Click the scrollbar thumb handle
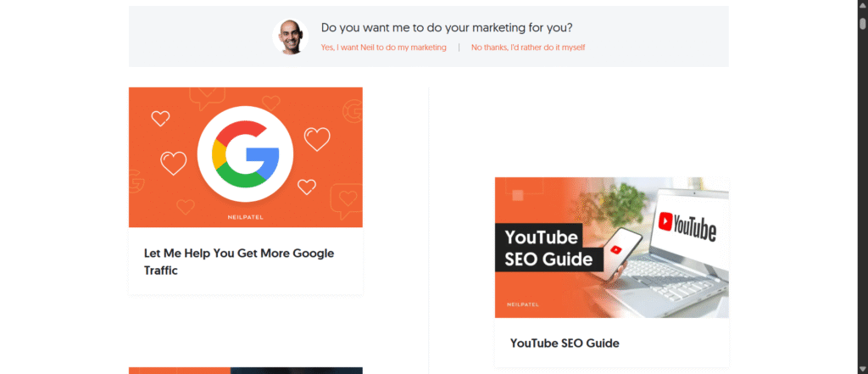 coord(862,23)
